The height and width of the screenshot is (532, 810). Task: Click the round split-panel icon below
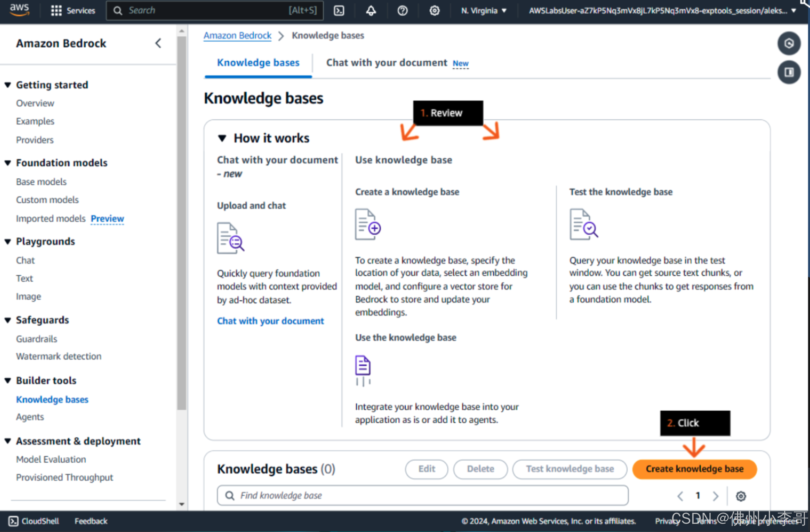pos(789,72)
